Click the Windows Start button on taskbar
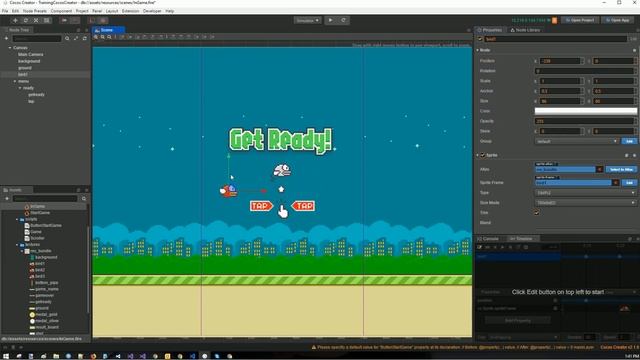640x360 pixels. [6, 356]
